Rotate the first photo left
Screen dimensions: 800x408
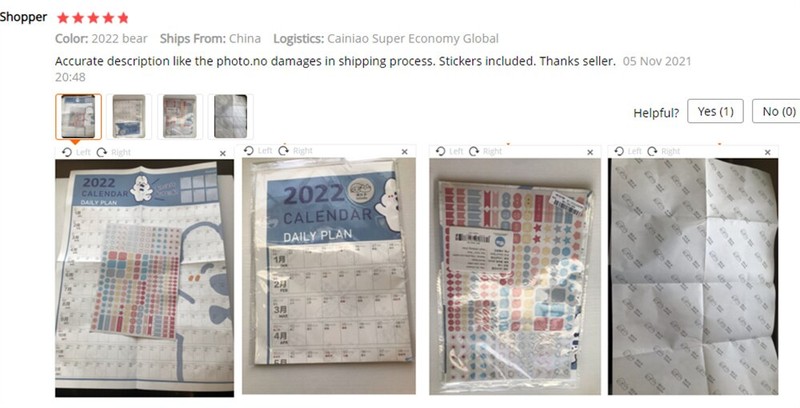pos(76,152)
